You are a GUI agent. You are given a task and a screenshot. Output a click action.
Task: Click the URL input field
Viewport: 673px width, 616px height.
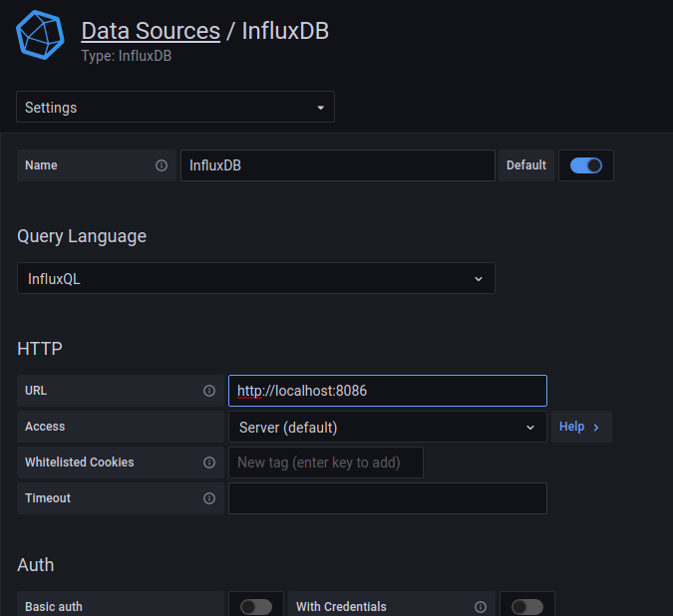[388, 391]
